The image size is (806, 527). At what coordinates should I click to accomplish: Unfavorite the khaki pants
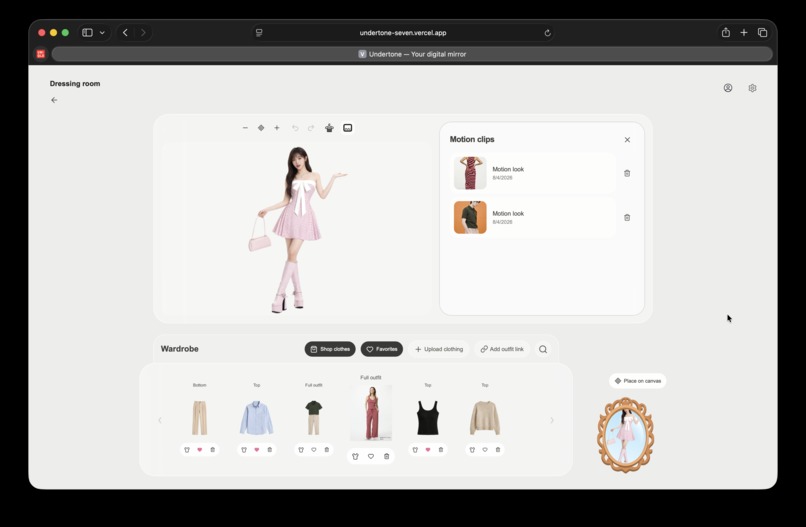point(200,450)
